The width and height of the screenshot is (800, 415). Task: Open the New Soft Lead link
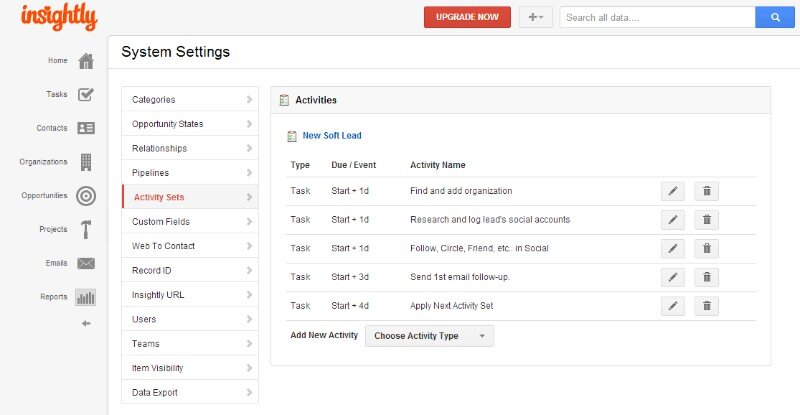click(x=332, y=136)
